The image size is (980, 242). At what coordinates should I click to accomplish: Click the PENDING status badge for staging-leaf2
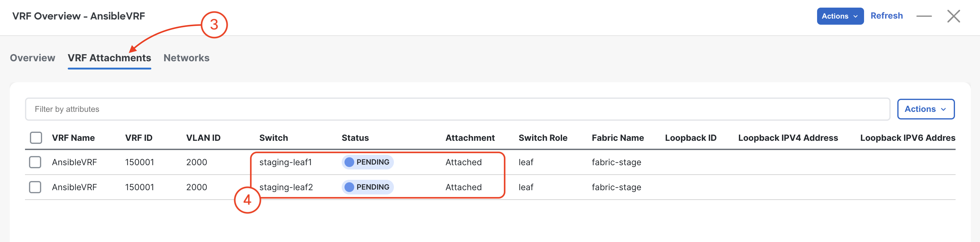pos(367,187)
